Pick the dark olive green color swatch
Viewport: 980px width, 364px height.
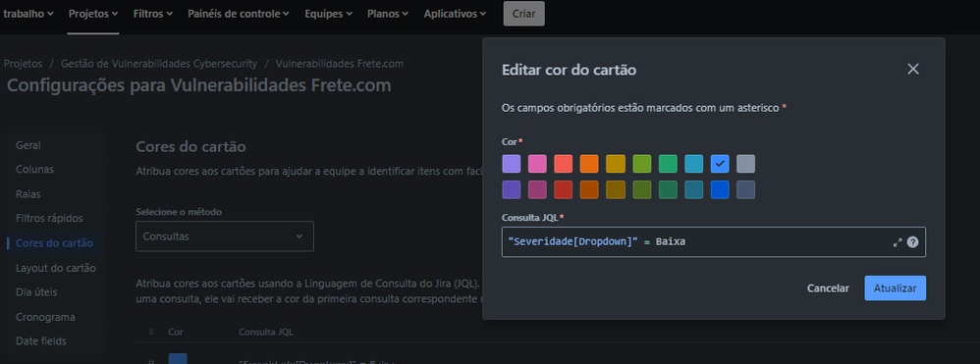click(642, 189)
